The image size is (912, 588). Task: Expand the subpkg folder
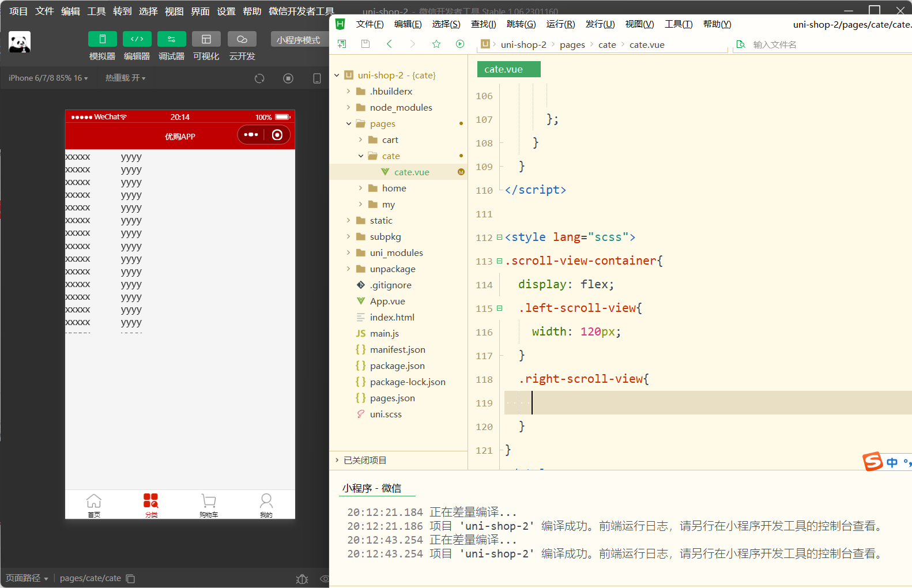pos(348,236)
